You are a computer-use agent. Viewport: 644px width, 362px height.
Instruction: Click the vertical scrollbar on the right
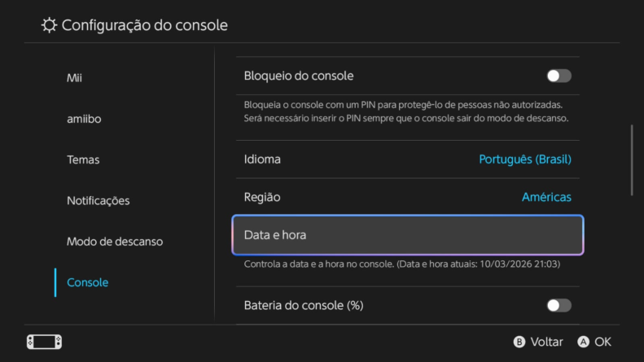632,160
